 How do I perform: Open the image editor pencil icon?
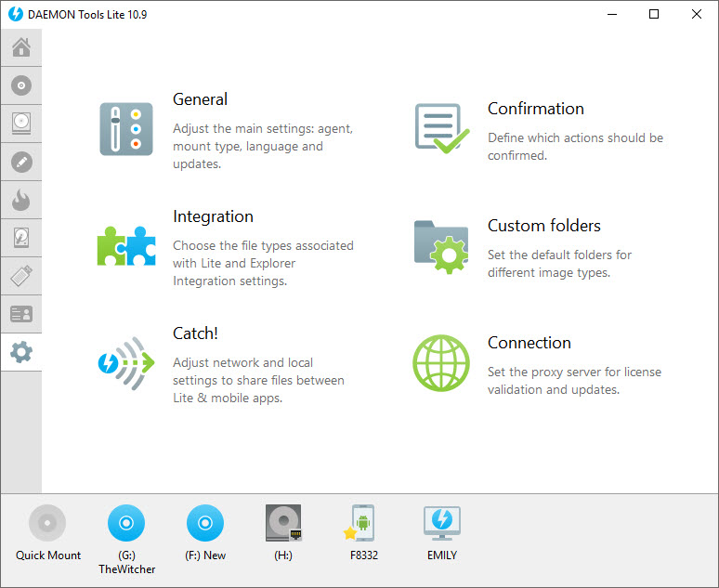click(x=21, y=162)
